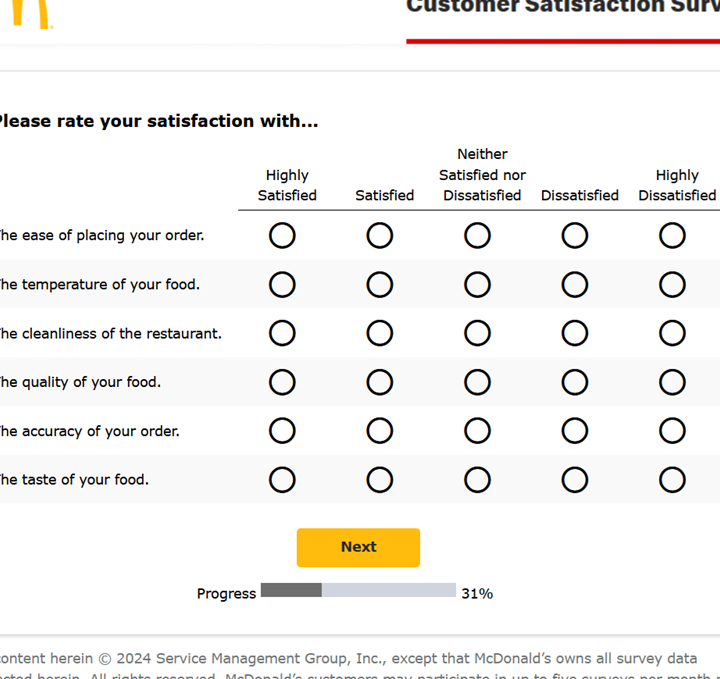Screen dimensions: 720x679
Task: Select Highly Dissatisfied for food temperature
Action: [672, 285]
